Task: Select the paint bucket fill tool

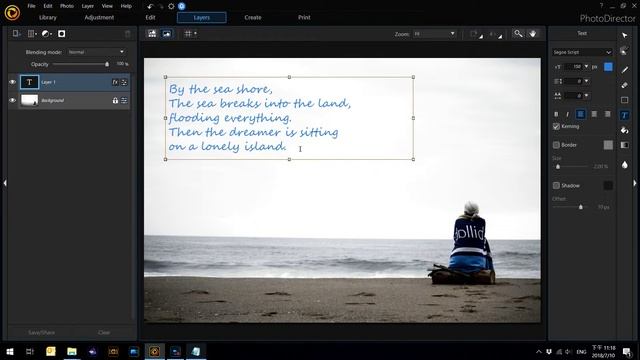Action: (624, 130)
